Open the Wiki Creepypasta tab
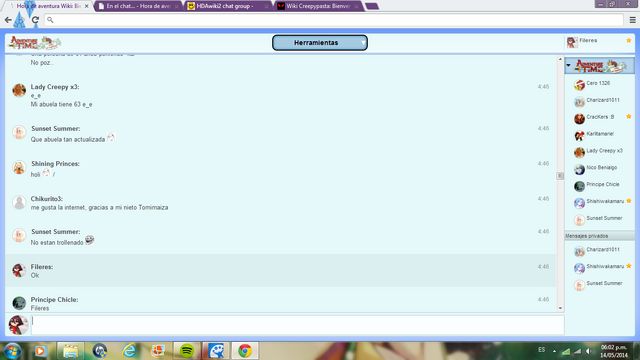 click(x=318, y=6)
